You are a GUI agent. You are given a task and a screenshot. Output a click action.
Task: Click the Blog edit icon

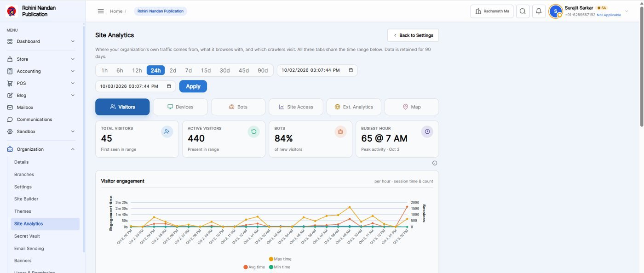tap(10, 95)
